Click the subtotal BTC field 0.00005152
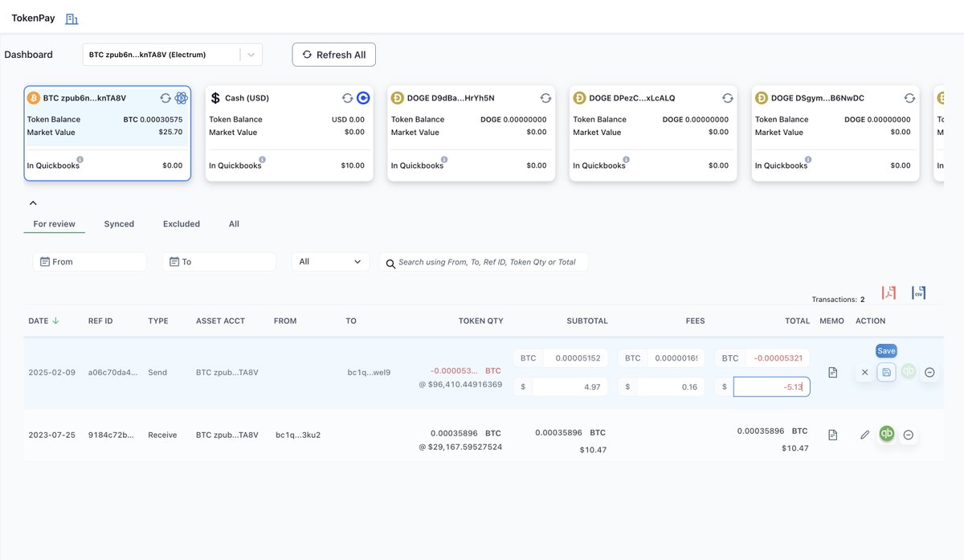The image size is (964, 560). (x=576, y=358)
